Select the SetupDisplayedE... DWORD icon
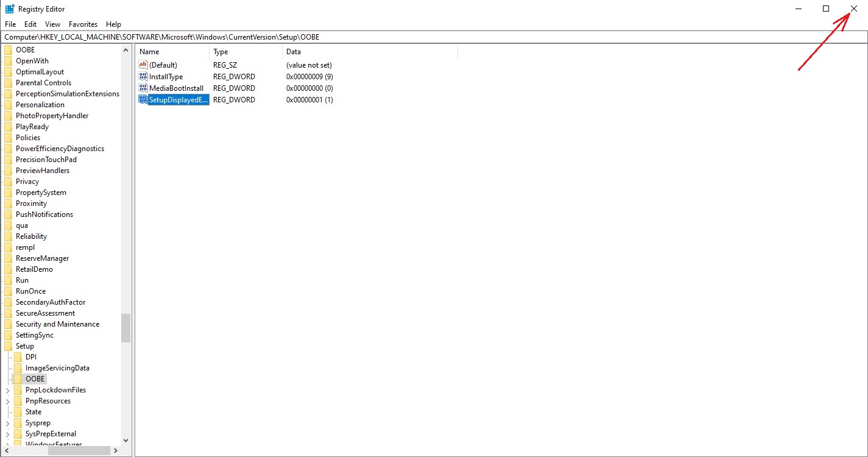Screen dimensions: 868x457 tap(143, 99)
